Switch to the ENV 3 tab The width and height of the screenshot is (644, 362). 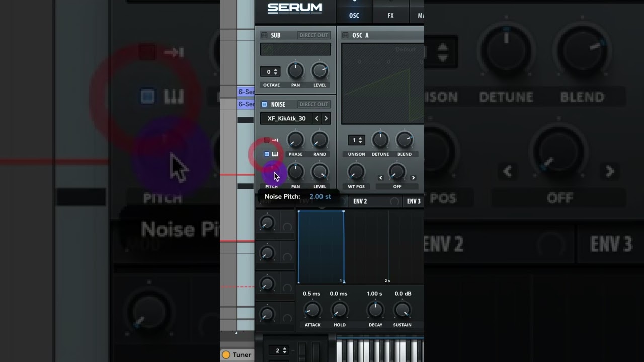coord(414,201)
